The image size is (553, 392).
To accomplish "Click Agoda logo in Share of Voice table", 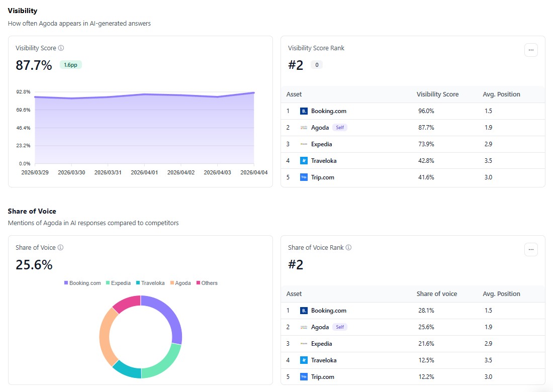I will pos(304,327).
